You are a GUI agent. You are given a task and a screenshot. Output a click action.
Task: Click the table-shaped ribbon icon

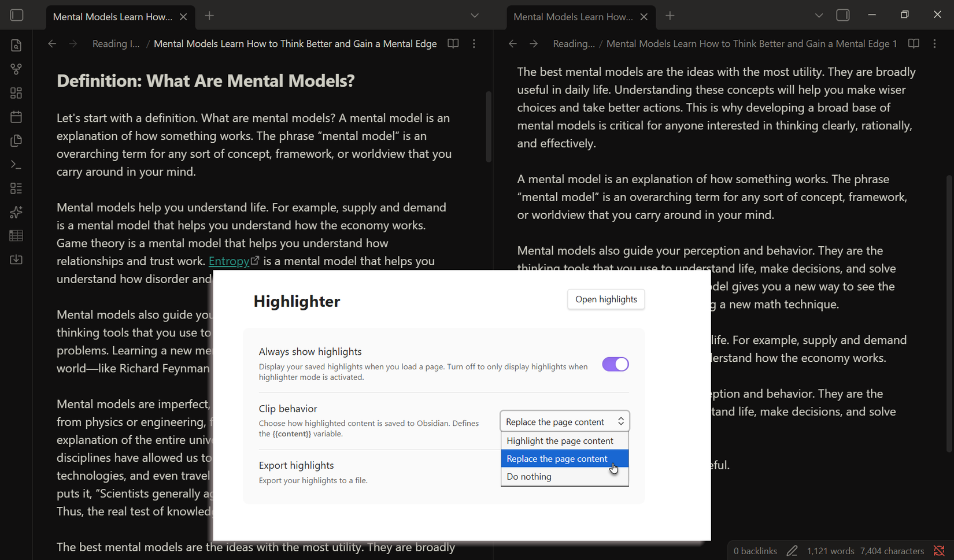(x=16, y=236)
